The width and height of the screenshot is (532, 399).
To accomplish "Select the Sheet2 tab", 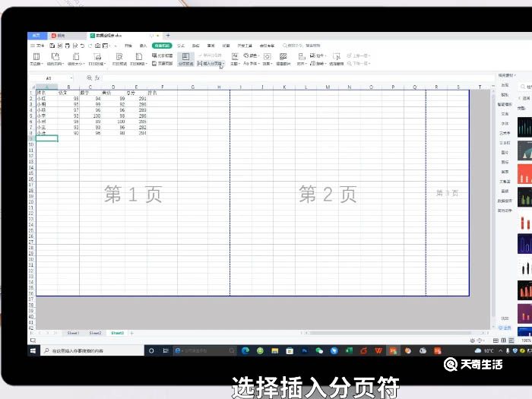I will (95, 333).
